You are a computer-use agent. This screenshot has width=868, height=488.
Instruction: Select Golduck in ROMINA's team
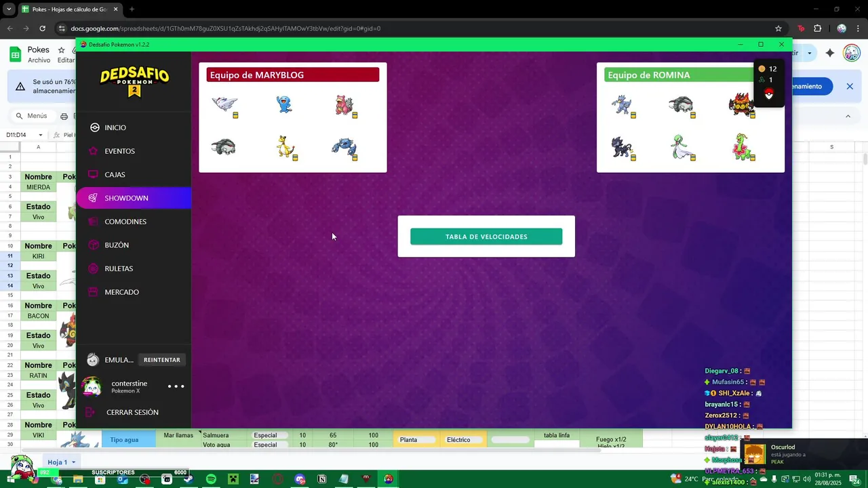623,106
